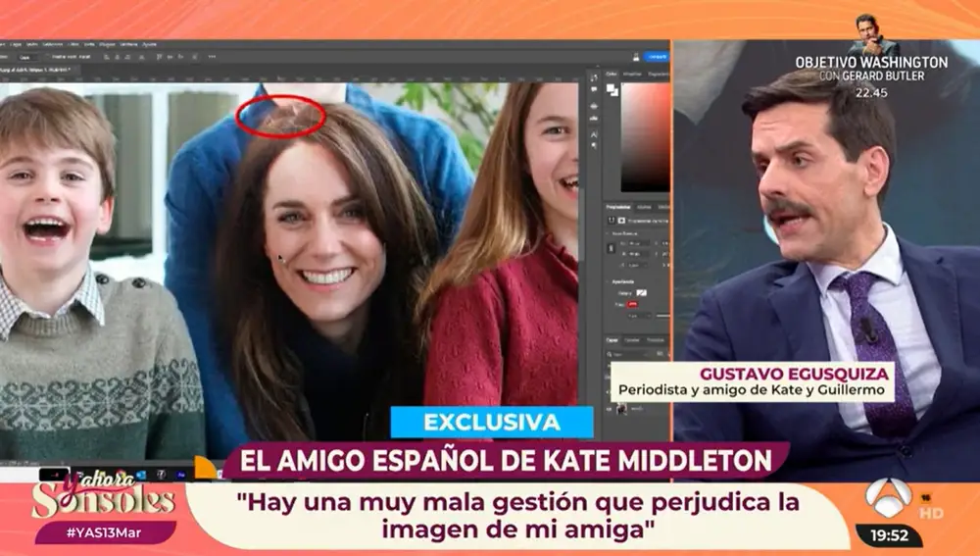The width and height of the screenshot is (980, 556).
Task: Toggle the link width and height icon
Action: tap(611, 248)
